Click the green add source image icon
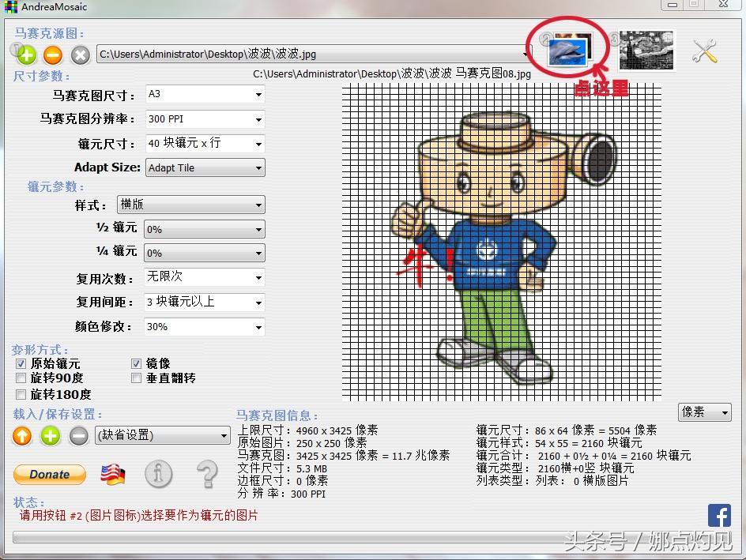Image resolution: width=746 pixels, height=560 pixels. click(x=26, y=54)
